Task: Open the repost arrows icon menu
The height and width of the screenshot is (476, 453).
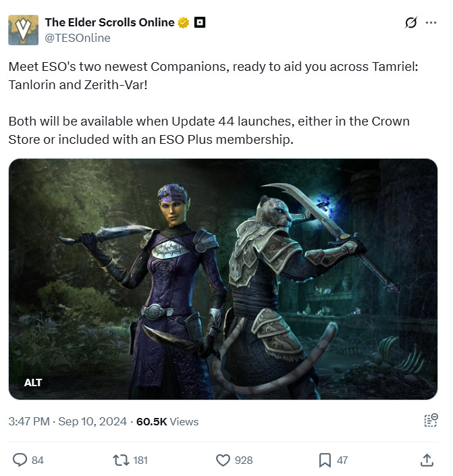Action: [121, 460]
